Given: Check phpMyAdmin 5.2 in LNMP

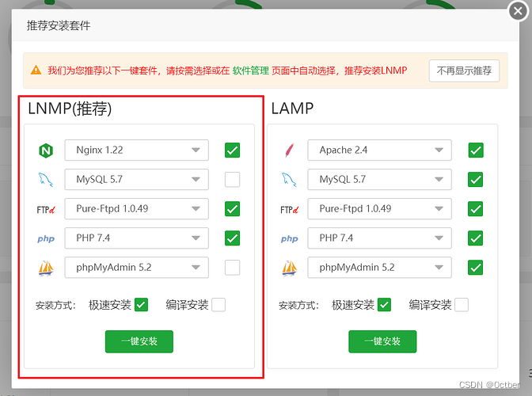Looking at the screenshot, I should click(233, 268).
